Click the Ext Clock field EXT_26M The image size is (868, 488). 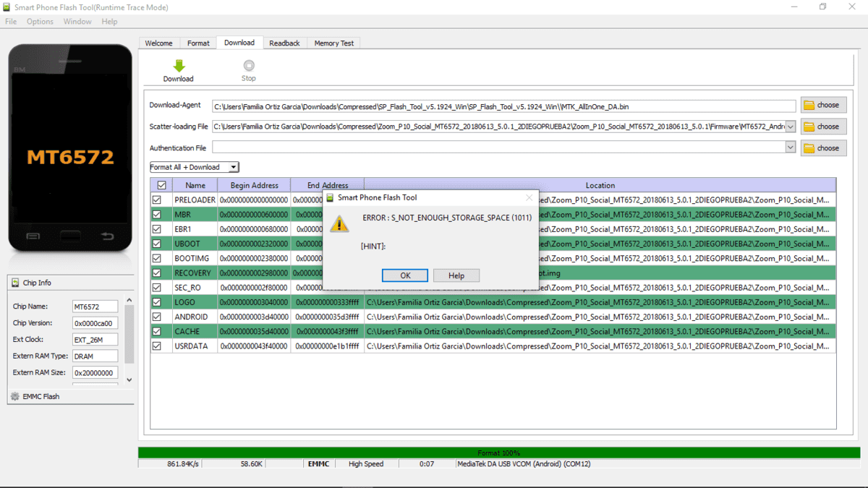tap(95, 340)
